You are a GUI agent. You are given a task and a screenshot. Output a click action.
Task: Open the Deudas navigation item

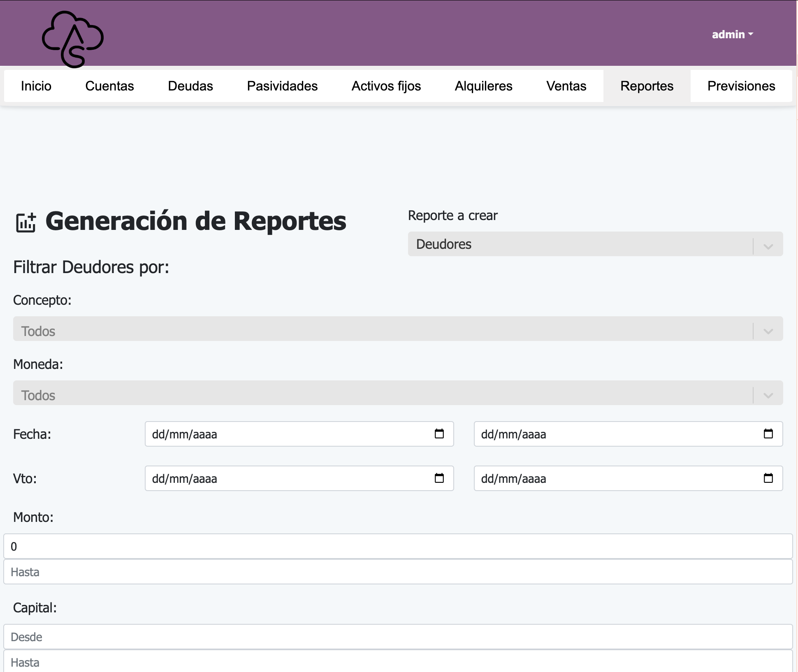point(190,86)
